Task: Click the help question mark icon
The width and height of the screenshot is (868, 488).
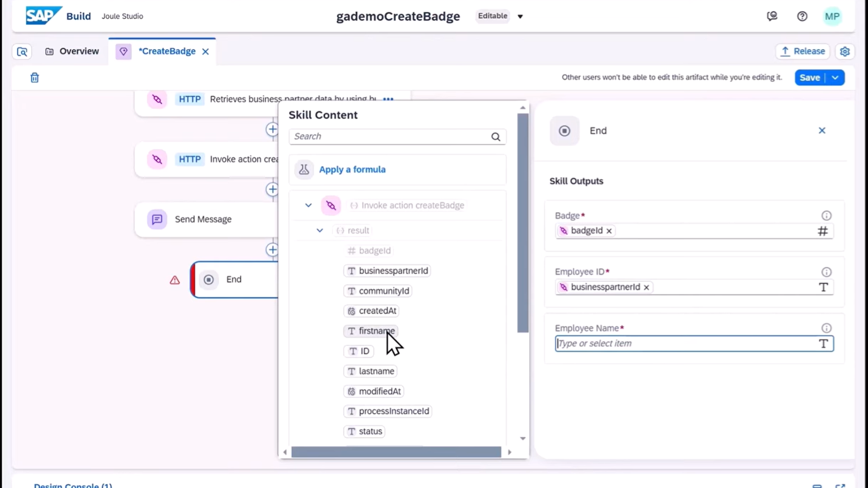Action: pos(802,16)
